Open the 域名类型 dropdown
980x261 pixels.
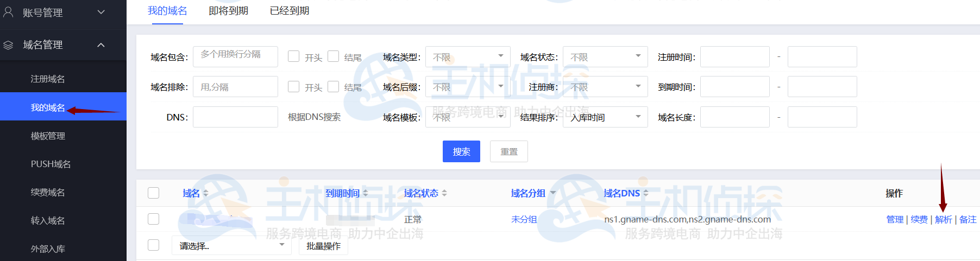(x=468, y=56)
